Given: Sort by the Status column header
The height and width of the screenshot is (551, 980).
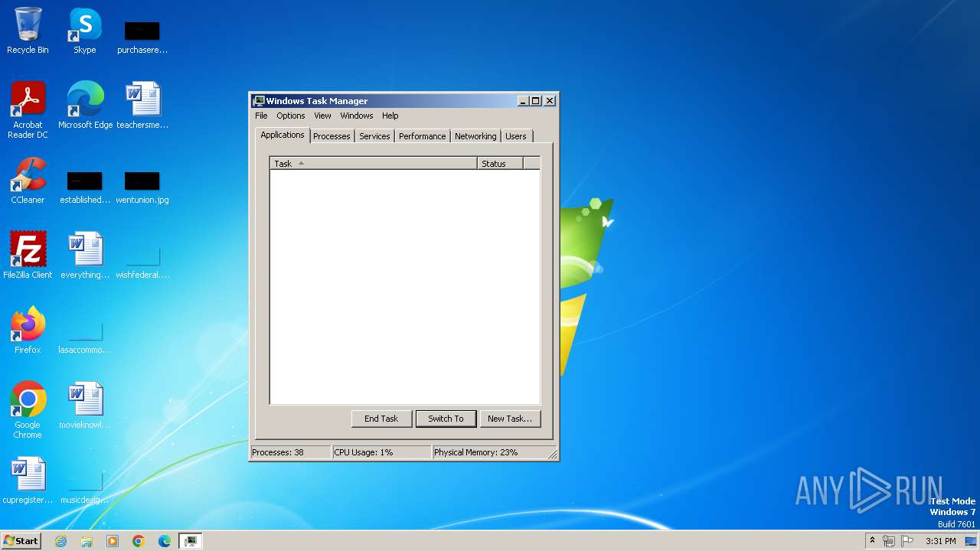Looking at the screenshot, I should [500, 164].
